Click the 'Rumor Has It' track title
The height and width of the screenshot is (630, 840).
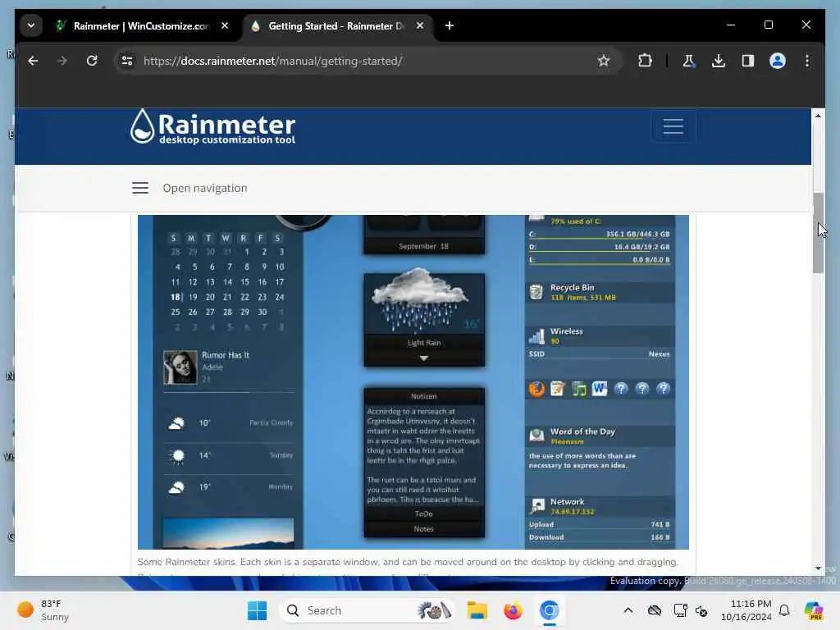226,355
